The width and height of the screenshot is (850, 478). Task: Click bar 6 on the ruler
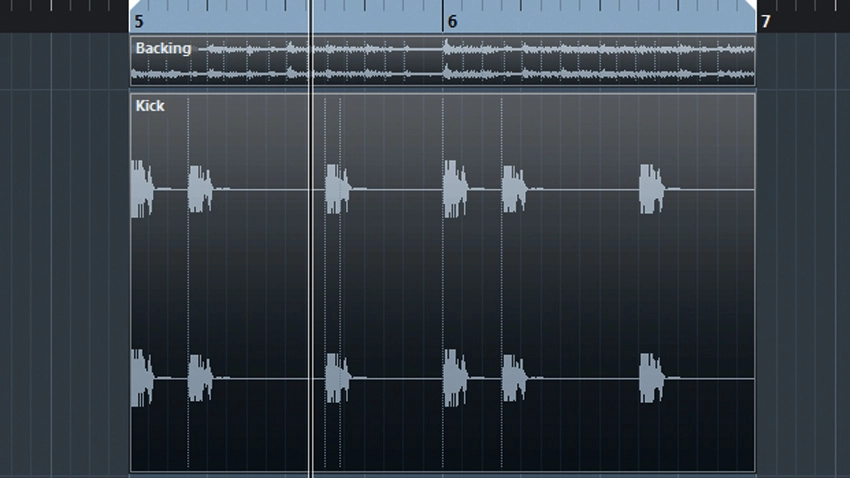[452, 22]
